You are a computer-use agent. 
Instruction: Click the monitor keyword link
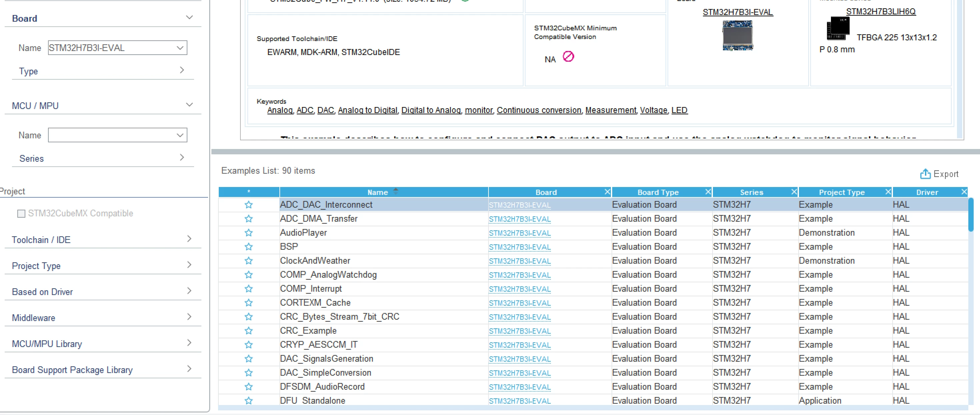(478, 110)
